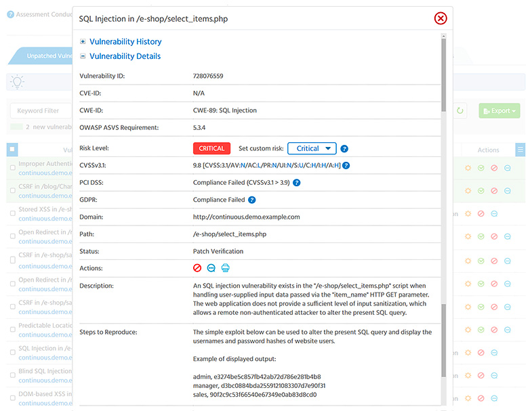The width and height of the screenshot is (532, 411).
Task: Check the Stored XSS row checkbox
Action: pyautogui.click(x=12, y=213)
